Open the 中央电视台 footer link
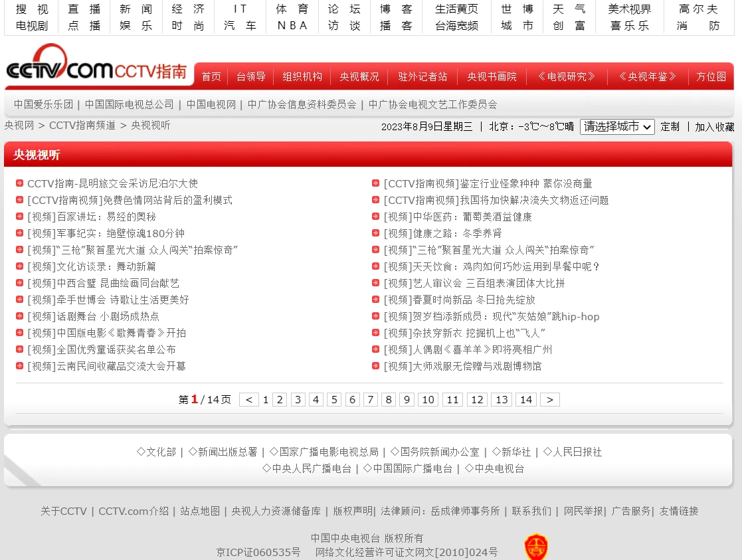 click(494, 468)
